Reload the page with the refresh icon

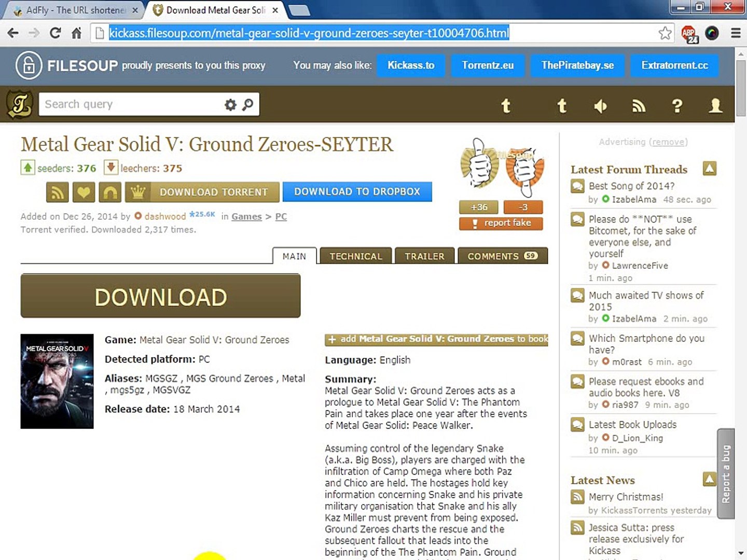(55, 33)
